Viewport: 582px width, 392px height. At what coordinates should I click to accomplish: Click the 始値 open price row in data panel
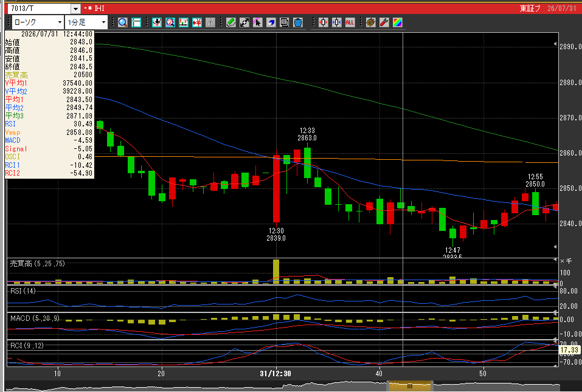49,43
